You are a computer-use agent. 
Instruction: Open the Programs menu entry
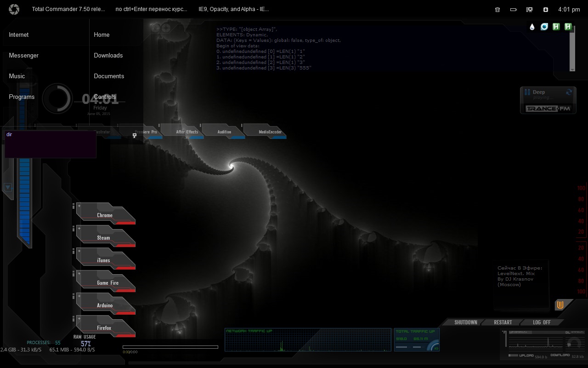(x=22, y=97)
